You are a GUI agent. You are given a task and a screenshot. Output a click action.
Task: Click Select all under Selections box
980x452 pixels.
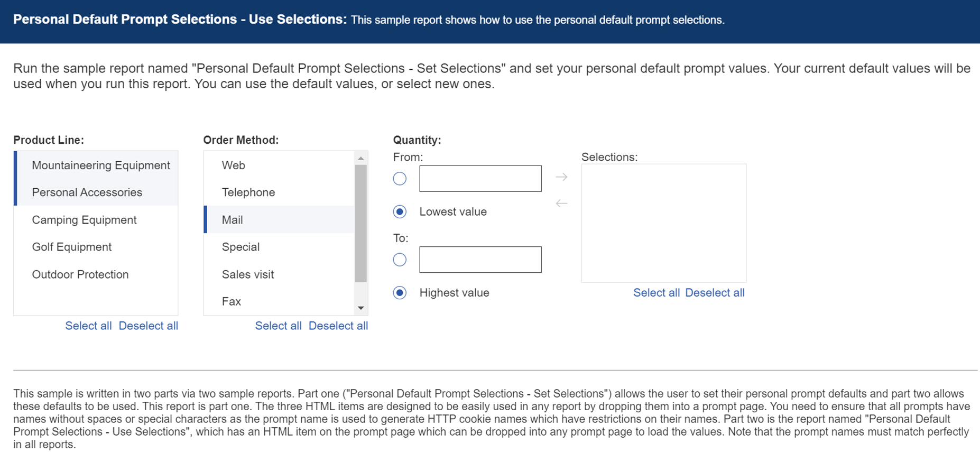click(x=656, y=293)
